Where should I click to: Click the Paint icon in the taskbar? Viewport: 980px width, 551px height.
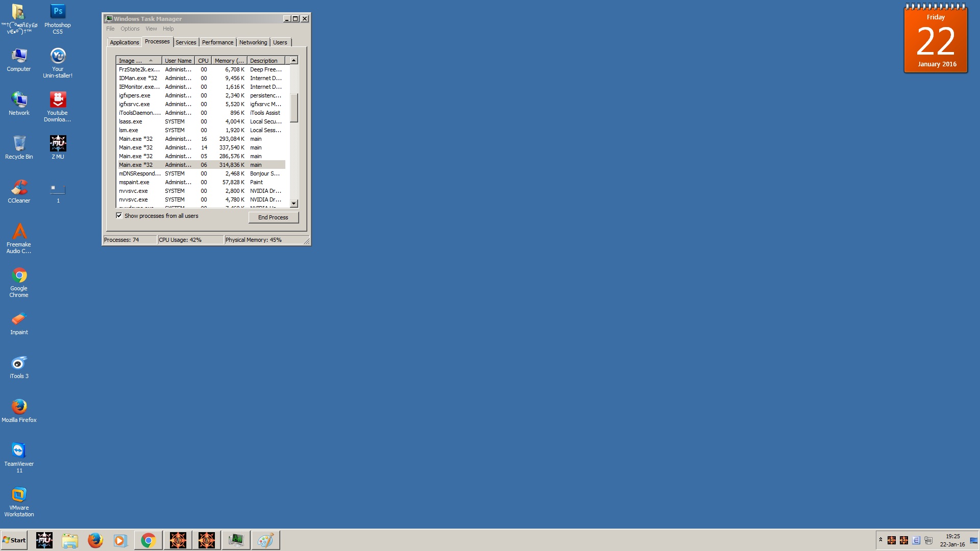coord(265,540)
